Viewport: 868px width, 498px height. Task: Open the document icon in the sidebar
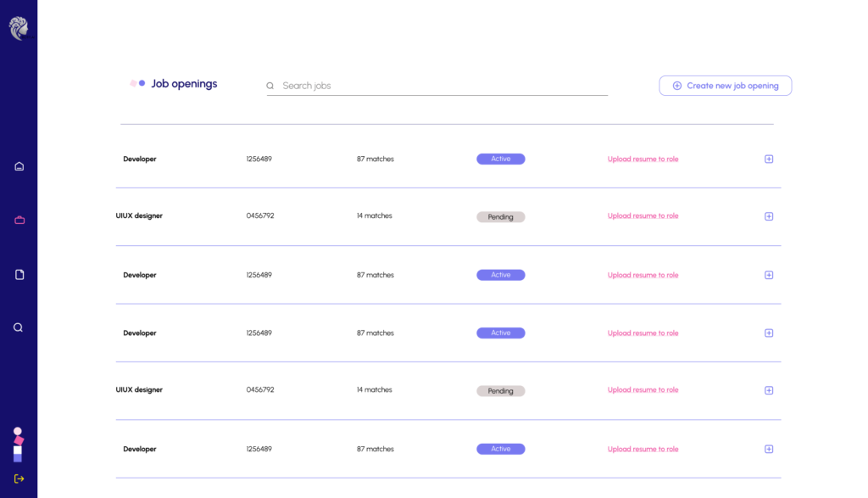click(x=19, y=275)
